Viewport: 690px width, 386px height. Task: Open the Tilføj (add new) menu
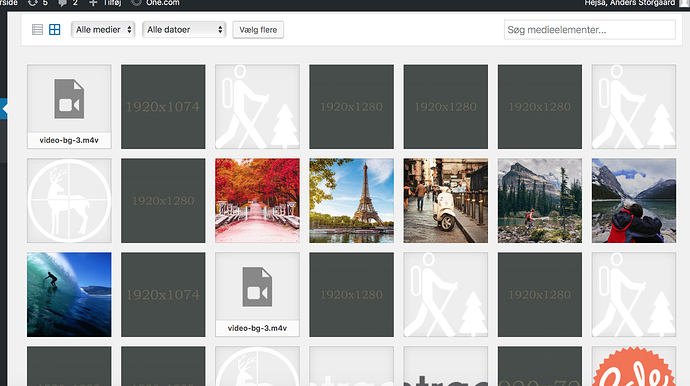105,3
